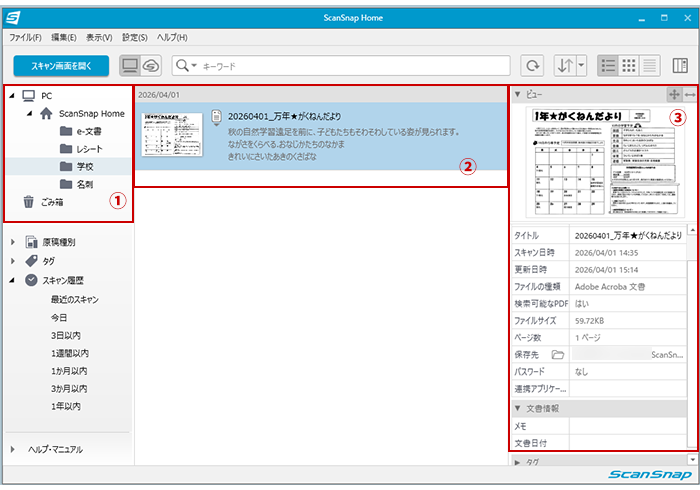700x490 pixels.
Task: Open the 保存先 folder icon
Action: click(x=557, y=355)
